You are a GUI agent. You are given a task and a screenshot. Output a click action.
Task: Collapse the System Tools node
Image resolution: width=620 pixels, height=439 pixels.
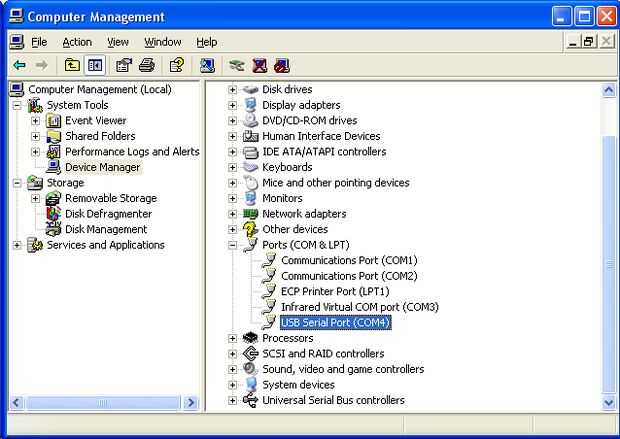click(17, 105)
